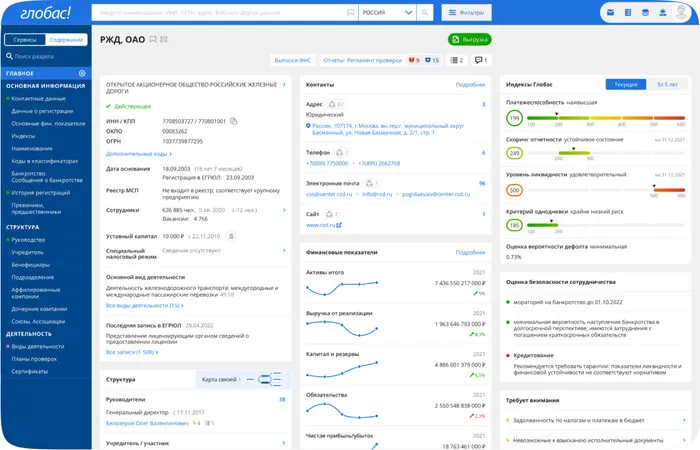Open the РОССИЯ country dropdown
This screenshot has width=700, height=450.
(387, 12)
